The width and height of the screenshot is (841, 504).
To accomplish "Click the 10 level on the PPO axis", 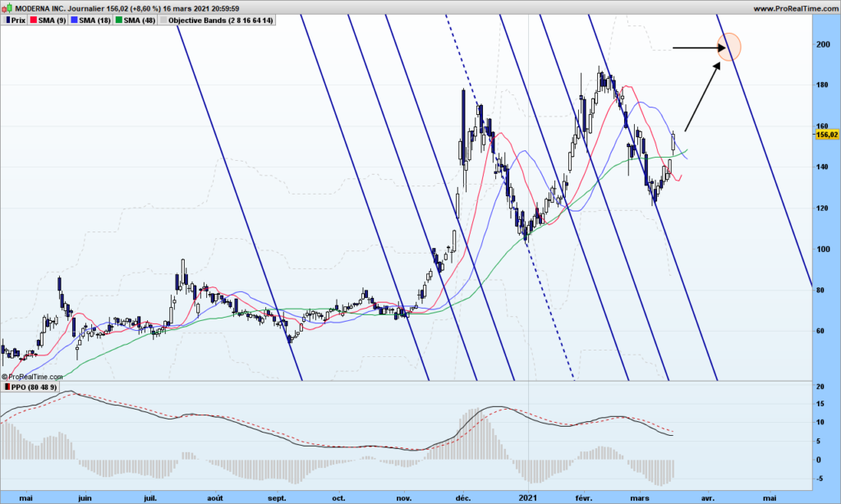I will click(820, 423).
